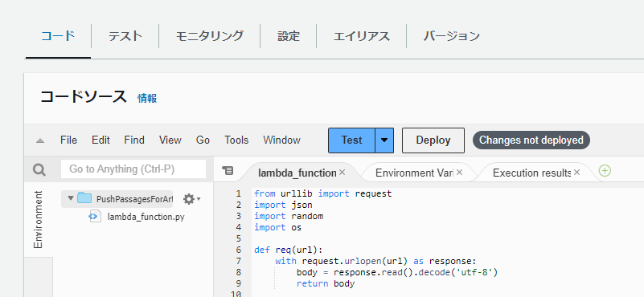This screenshot has width=644, height=297.
Task: Close the lambda_function tab
Action: click(x=343, y=173)
